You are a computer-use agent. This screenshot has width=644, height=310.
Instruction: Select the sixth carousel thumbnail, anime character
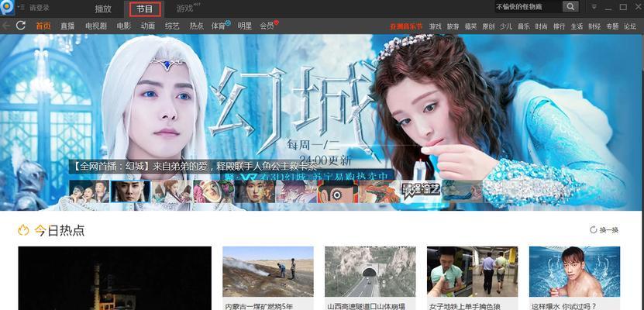point(297,191)
